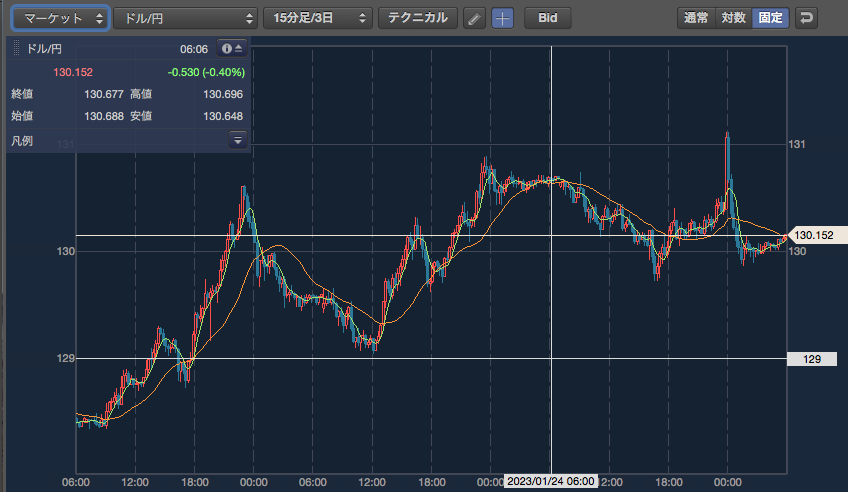The image size is (848, 492).
Task: Click the 凡例 label text
Action: coord(22,141)
